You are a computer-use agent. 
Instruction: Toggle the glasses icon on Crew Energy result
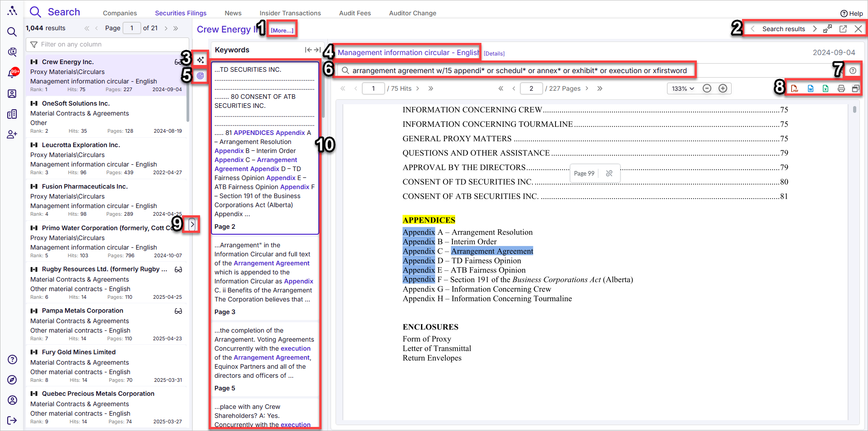point(178,62)
